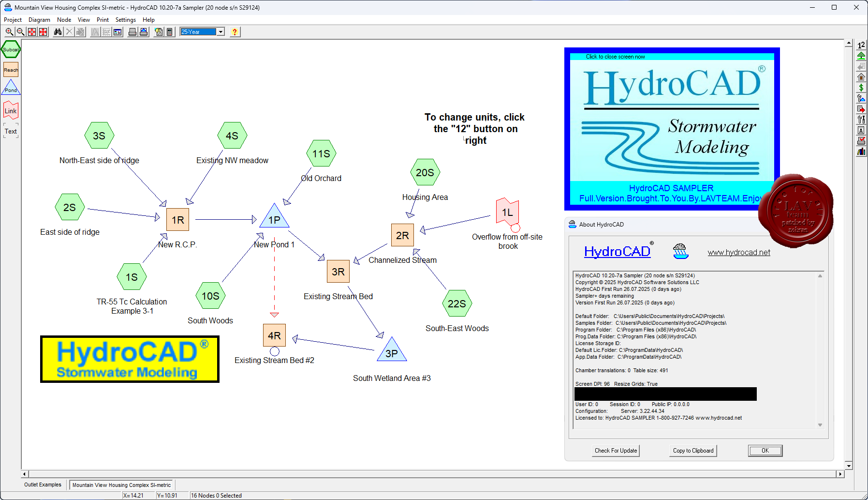Click the Check For Update button
Screen dimensions: 868x500
pos(616,451)
